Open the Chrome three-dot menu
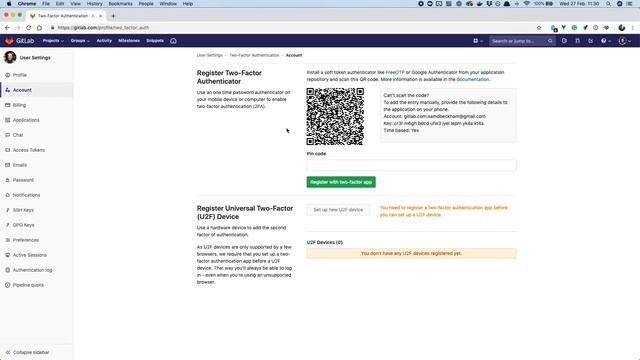Image resolution: width=640 pixels, height=360 pixels. tap(633, 28)
